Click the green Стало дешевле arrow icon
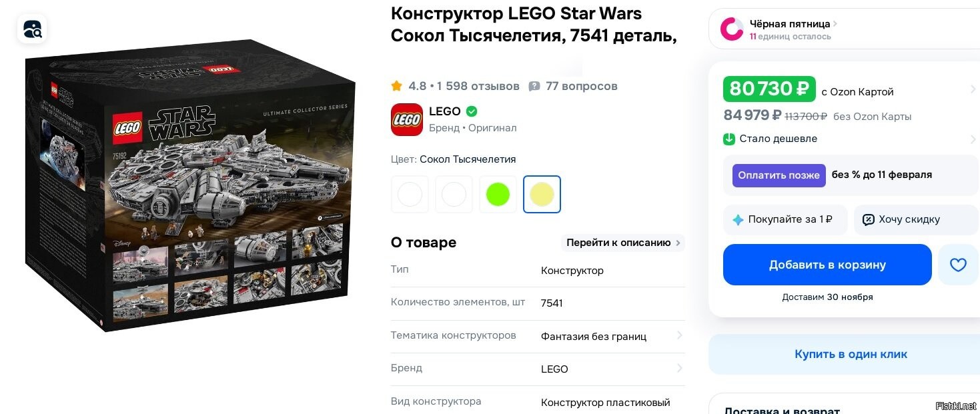Image resolution: width=980 pixels, height=414 pixels. point(729,139)
